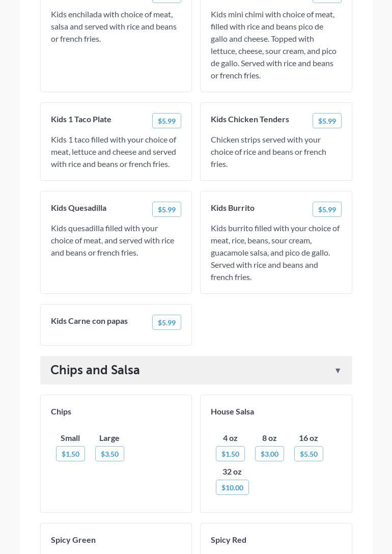Open the Spicy Red item card
The height and width of the screenshot is (554, 392).
[x=229, y=540]
